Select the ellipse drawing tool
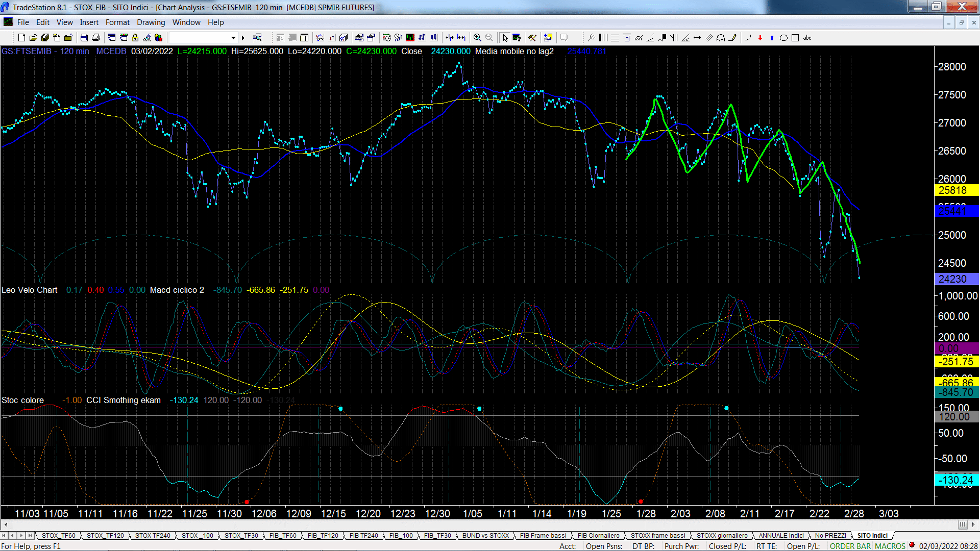 pos(783,38)
